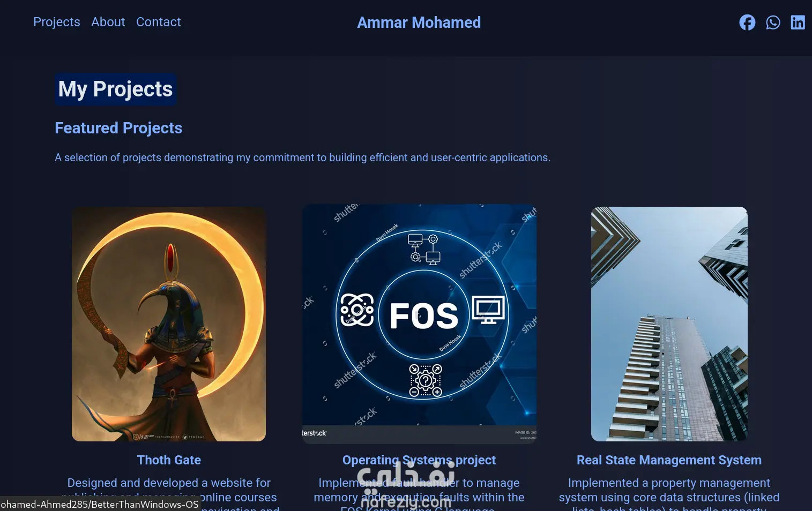Viewport: 812px width, 511px height.
Task: Click the monitor icon in FOS graphic
Action: (488, 310)
